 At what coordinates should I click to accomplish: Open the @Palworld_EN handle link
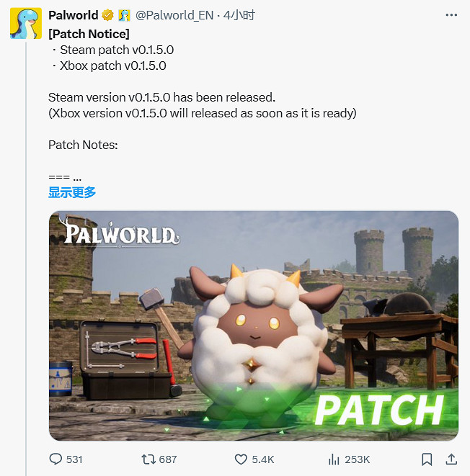click(x=174, y=15)
